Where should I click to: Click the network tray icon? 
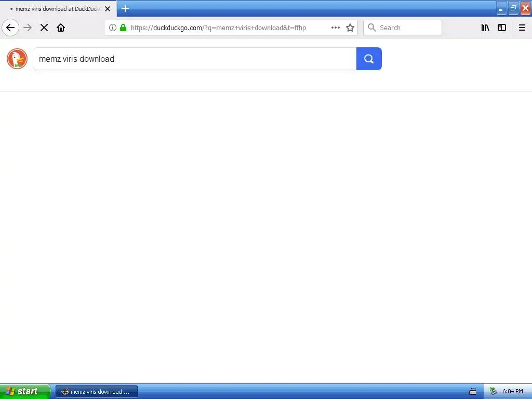tap(493, 392)
